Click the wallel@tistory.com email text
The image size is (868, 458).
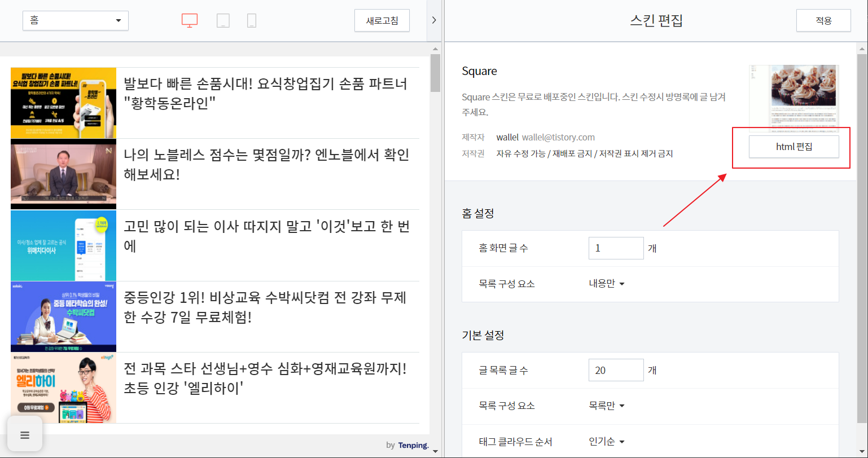(x=558, y=137)
